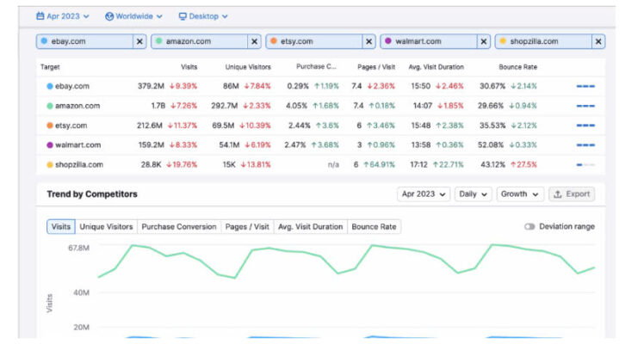The width and height of the screenshot is (644, 344).
Task: Select the Bounce Rate chart tab
Action: 374,227
